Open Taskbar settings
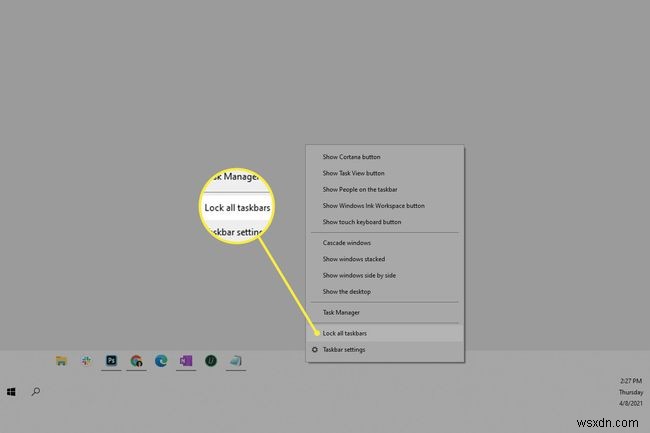650x433 pixels. (385, 349)
